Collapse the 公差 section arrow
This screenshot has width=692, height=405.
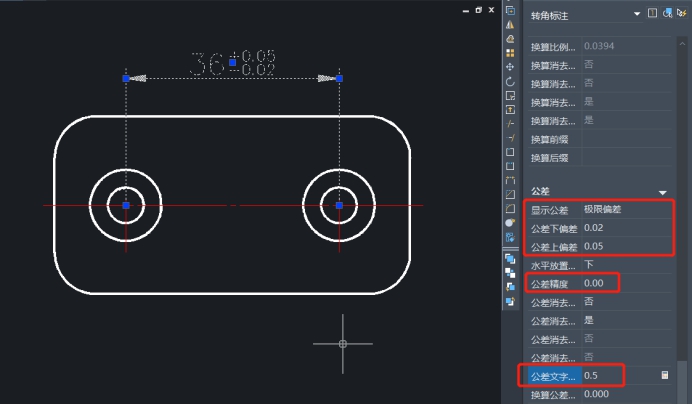coord(662,191)
